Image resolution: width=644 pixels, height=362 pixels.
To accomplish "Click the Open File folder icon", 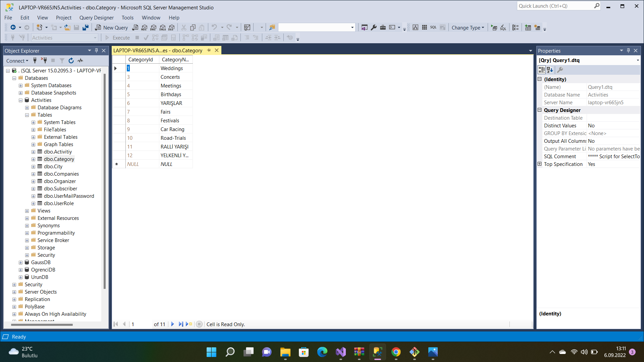I will (x=67, y=27).
